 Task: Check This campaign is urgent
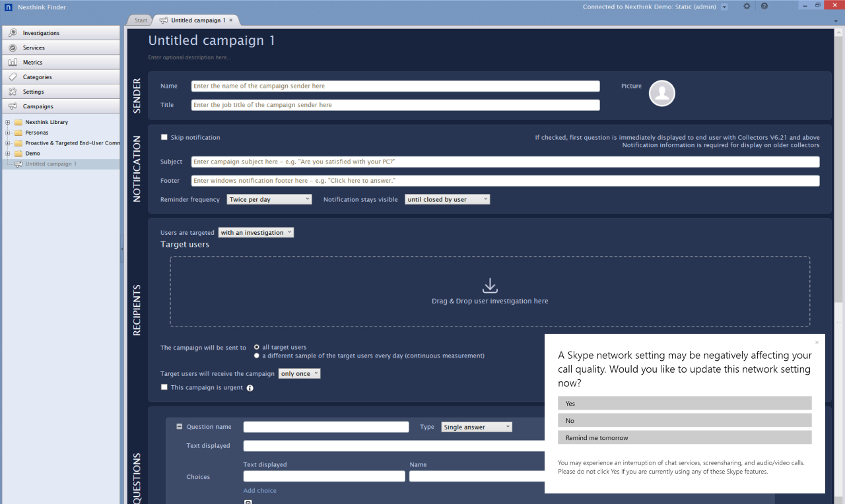[x=164, y=387]
